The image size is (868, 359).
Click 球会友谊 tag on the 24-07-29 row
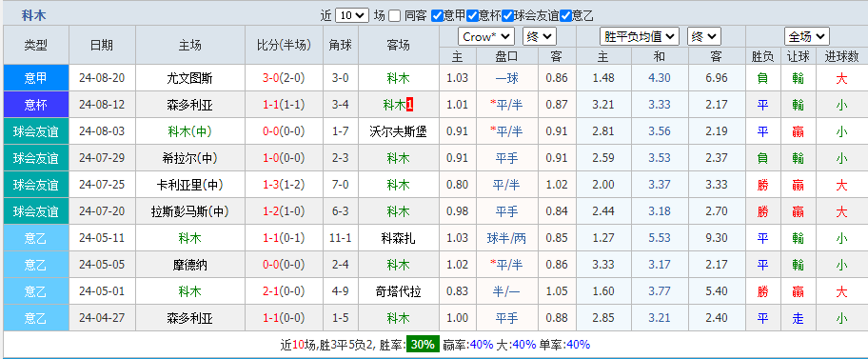point(36,158)
